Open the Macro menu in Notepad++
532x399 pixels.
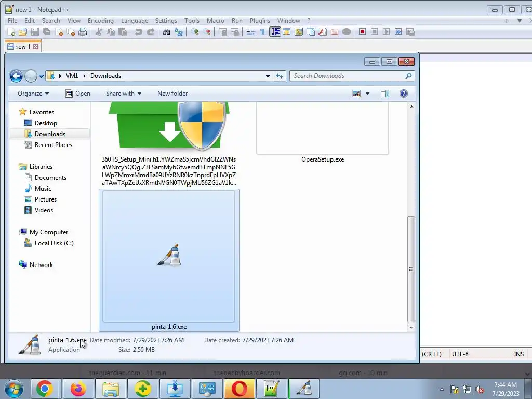tap(216, 21)
